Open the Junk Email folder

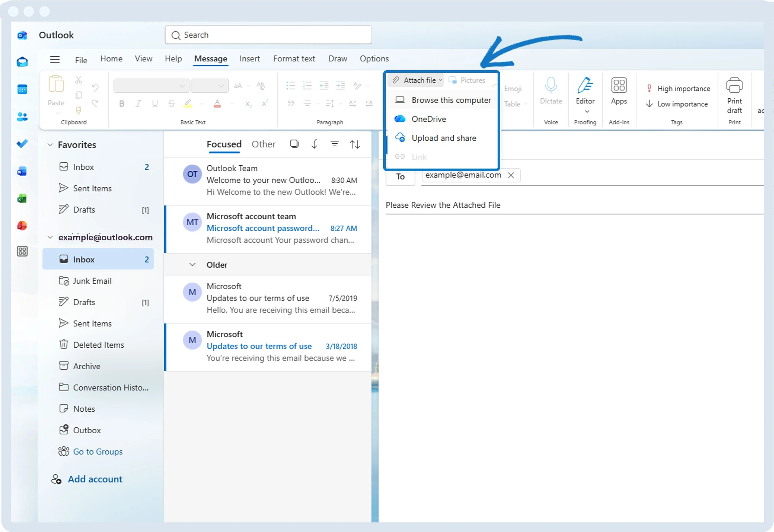click(x=98, y=281)
